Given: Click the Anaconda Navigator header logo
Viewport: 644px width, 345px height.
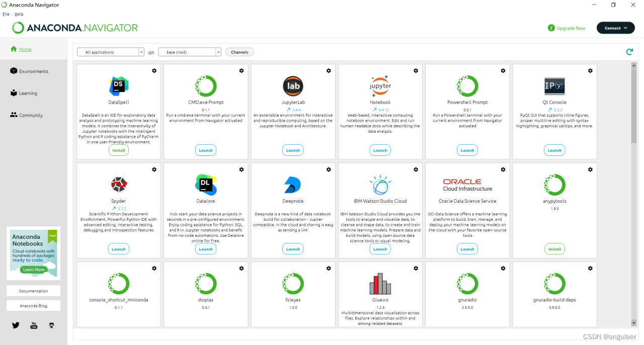Looking at the screenshot, I should pyautogui.click(x=75, y=28).
